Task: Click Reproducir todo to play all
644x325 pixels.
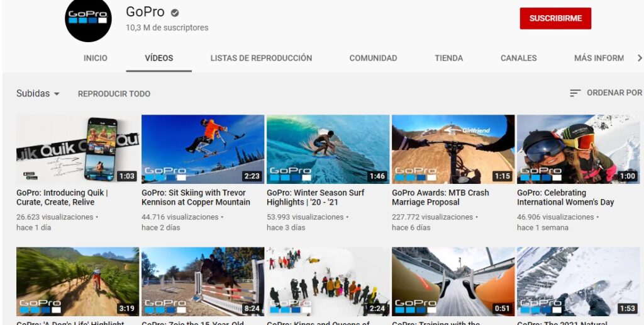Action: [x=114, y=93]
